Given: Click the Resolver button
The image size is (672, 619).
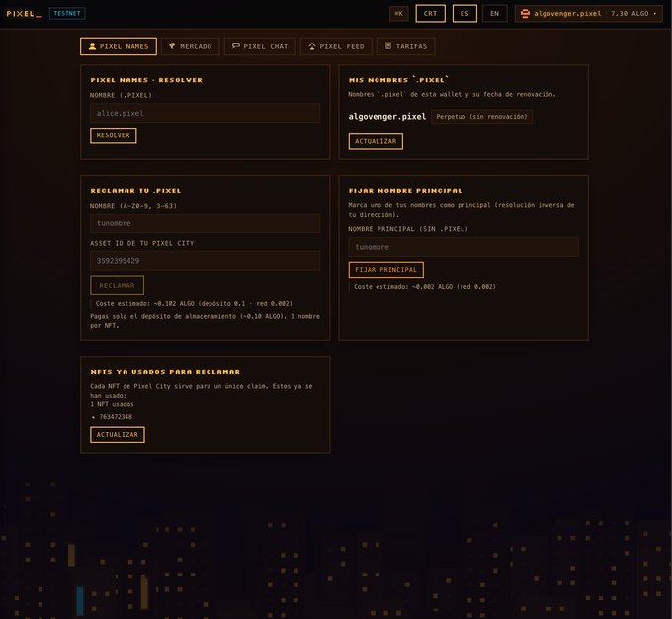Looking at the screenshot, I should coord(113,135).
